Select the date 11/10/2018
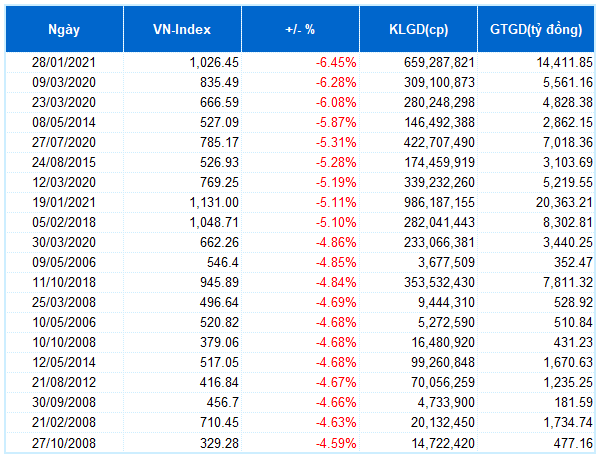 click(64, 282)
